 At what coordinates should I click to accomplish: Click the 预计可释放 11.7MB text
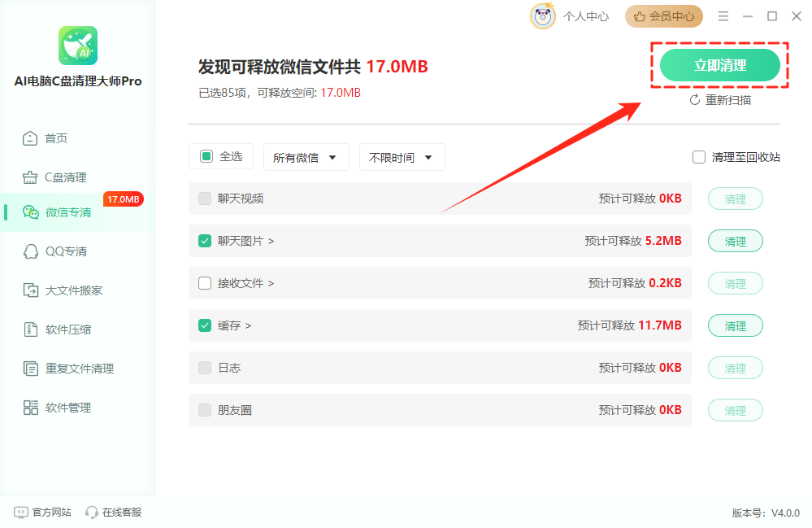pos(630,325)
